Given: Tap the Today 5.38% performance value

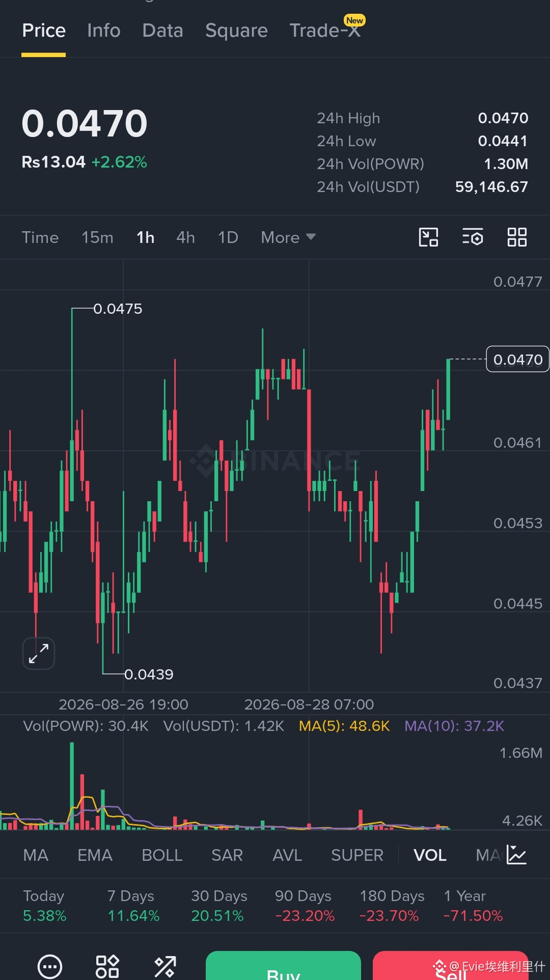Looking at the screenshot, I should [45, 916].
